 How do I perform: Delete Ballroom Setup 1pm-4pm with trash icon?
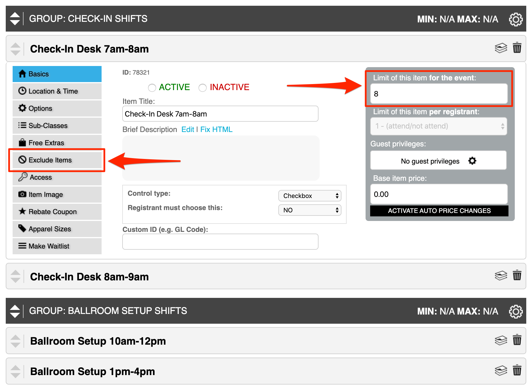tap(517, 370)
